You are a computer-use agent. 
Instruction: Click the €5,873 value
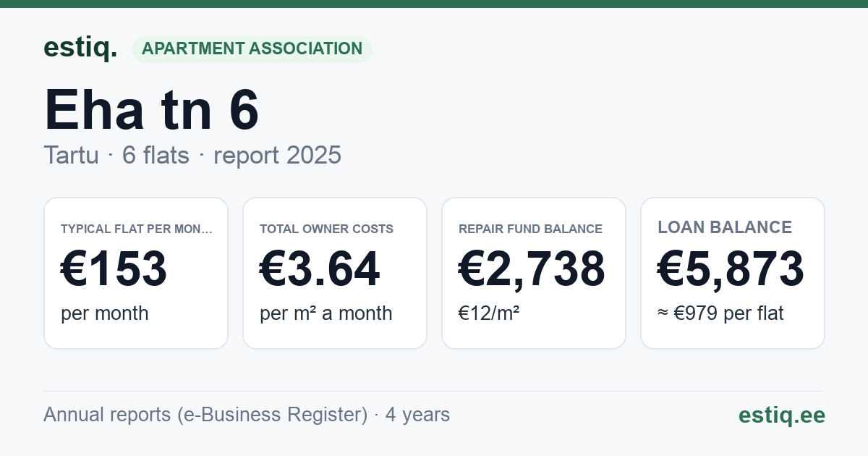(731, 269)
